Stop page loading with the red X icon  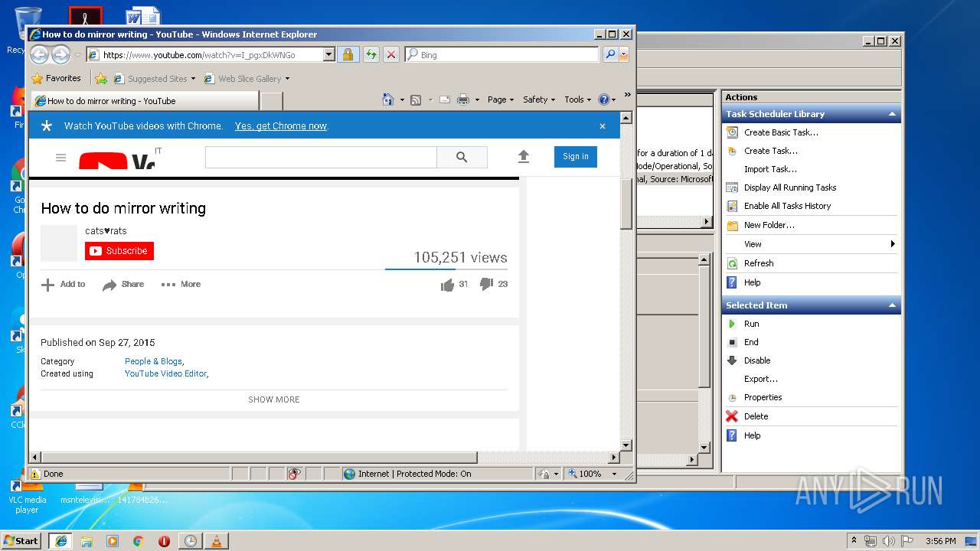point(390,54)
